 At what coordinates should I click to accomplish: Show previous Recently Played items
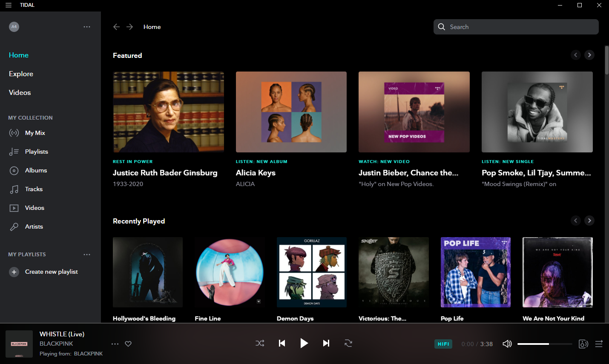click(576, 221)
